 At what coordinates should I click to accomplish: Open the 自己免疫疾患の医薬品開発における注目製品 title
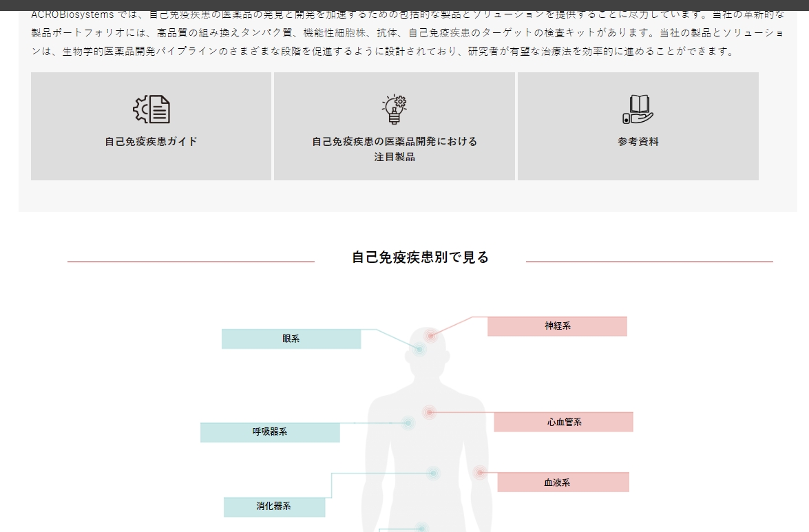click(395, 149)
